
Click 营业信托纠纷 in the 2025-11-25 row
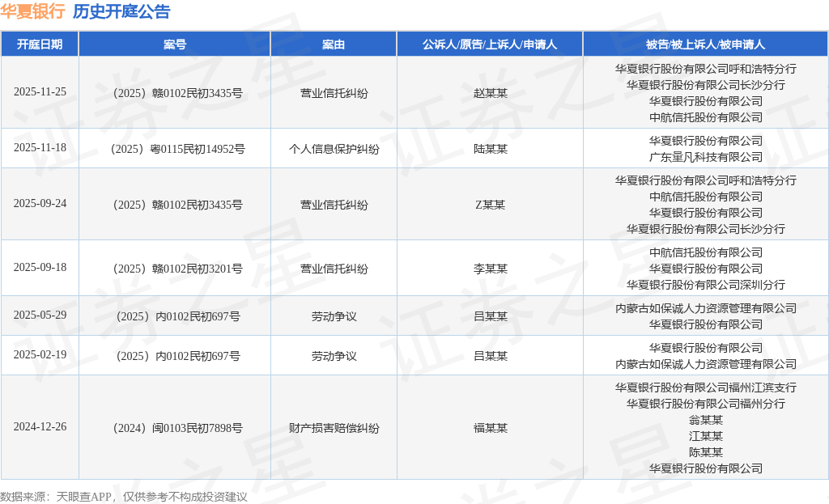[x=334, y=94]
